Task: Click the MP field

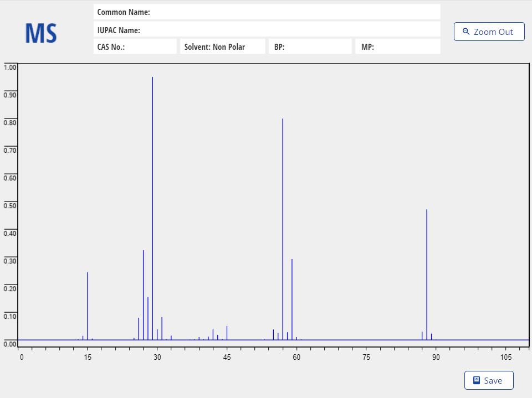Action: [397, 46]
